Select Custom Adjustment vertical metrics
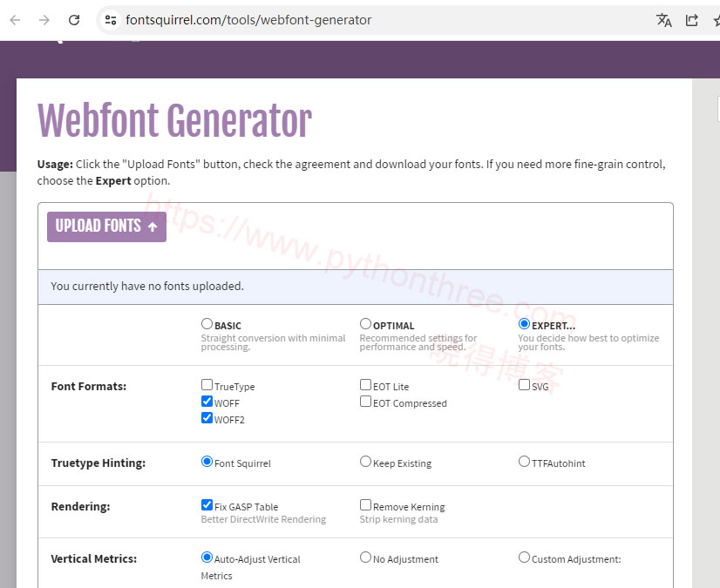Screen dimensions: 720x588 524,558
